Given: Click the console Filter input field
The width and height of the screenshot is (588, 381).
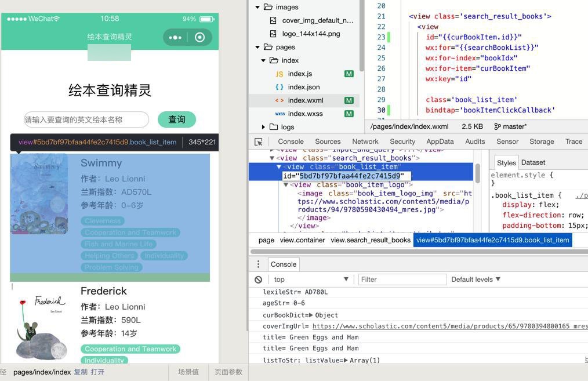Looking at the screenshot, I should (402, 280).
